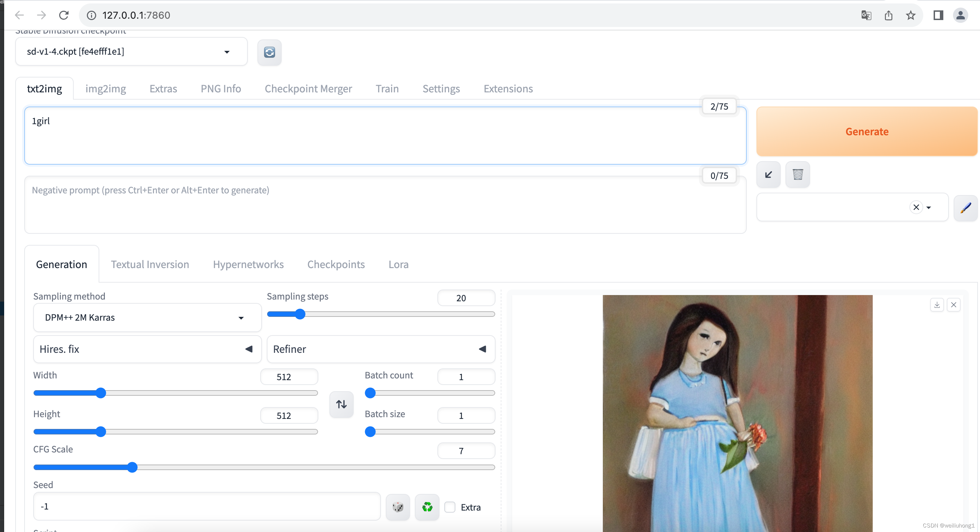Viewport: 980px width, 532px height.
Task: Select the Textual Inversion sub-tab
Action: tap(150, 264)
